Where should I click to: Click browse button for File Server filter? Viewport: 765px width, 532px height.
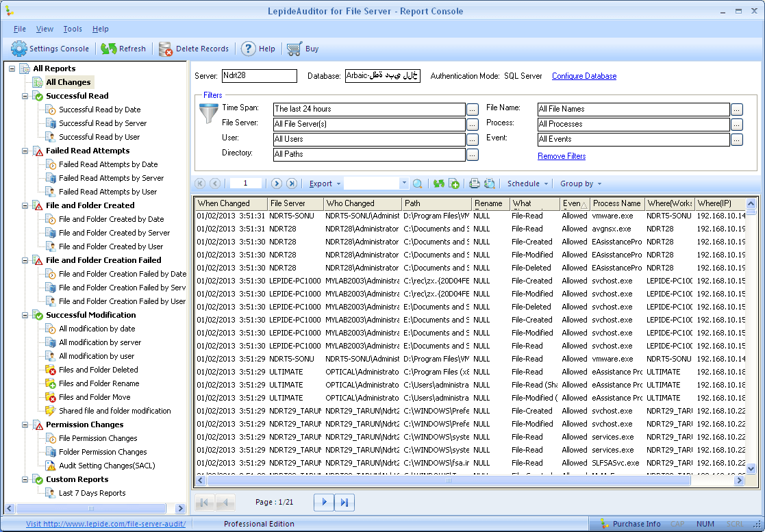tap(473, 125)
